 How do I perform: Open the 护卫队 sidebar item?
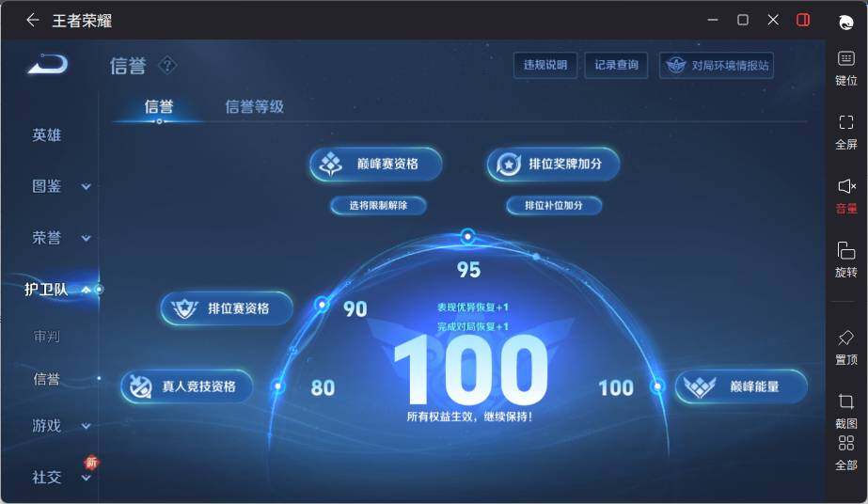pyautogui.click(x=46, y=290)
